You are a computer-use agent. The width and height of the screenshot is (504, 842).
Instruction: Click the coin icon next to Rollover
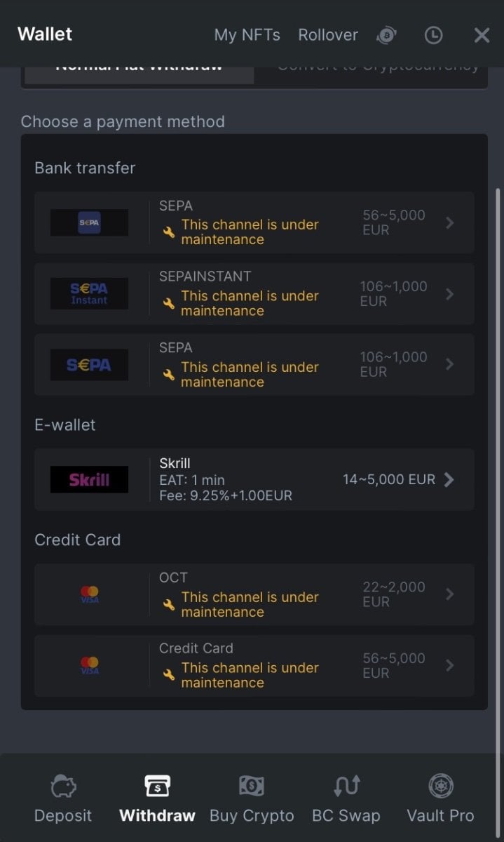pos(386,35)
